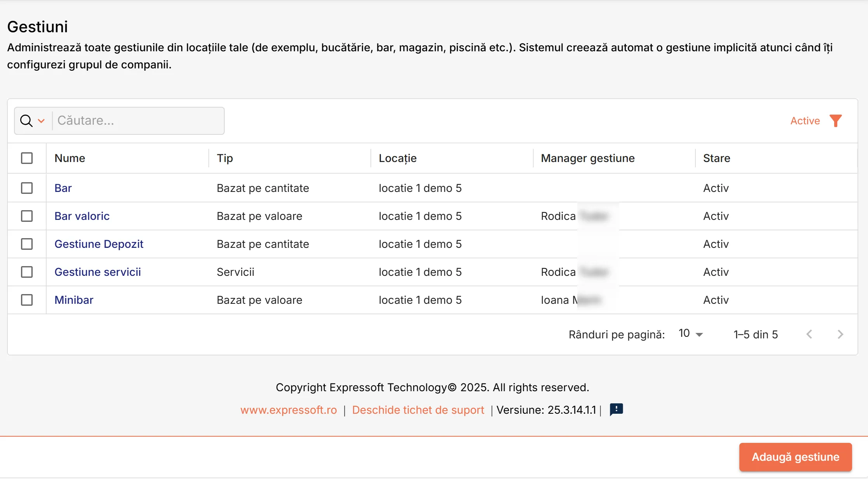The image size is (868, 479).
Task: Open the Bar valoric link
Action: [x=82, y=216]
